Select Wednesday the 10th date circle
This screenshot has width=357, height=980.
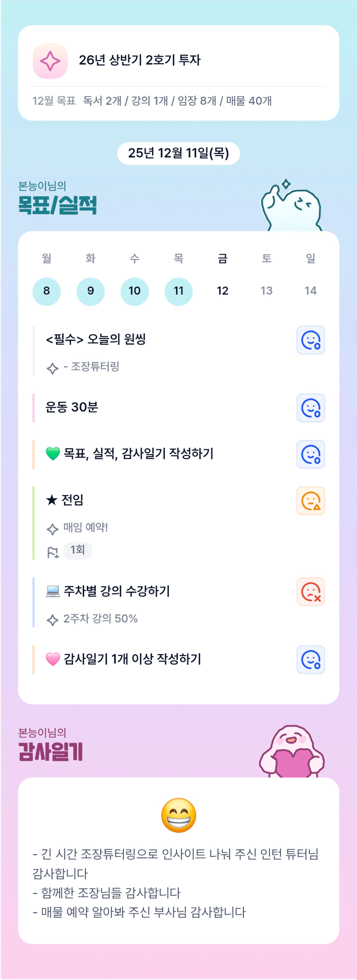click(x=135, y=291)
